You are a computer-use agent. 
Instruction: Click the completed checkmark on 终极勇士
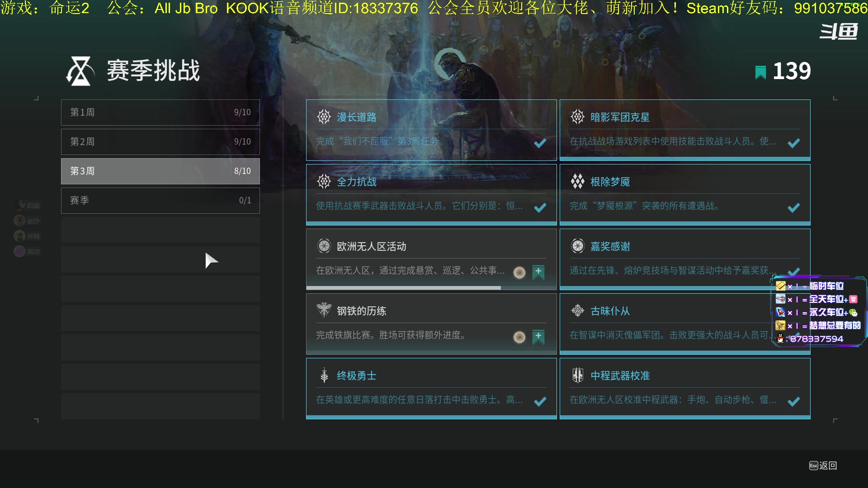540,402
